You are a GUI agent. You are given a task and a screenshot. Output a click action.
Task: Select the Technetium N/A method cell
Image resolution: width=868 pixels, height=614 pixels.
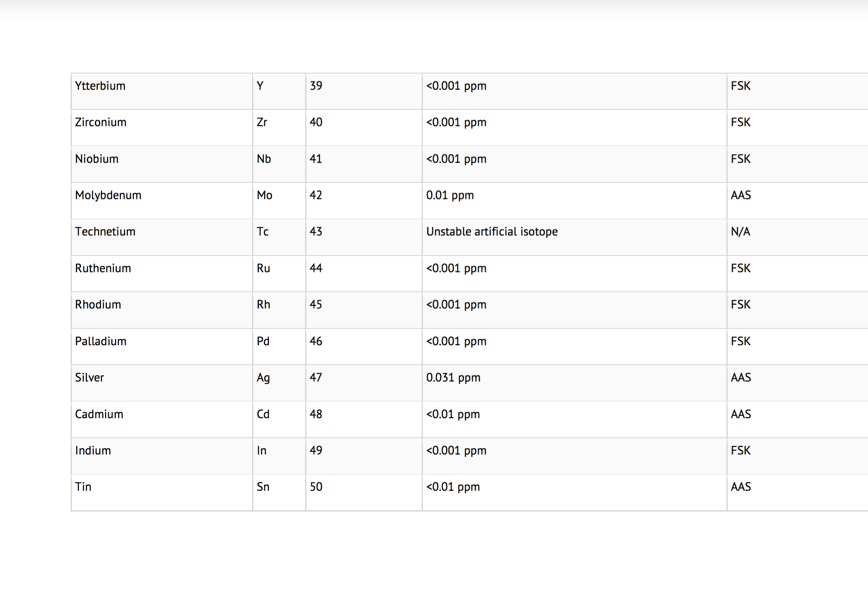point(740,231)
